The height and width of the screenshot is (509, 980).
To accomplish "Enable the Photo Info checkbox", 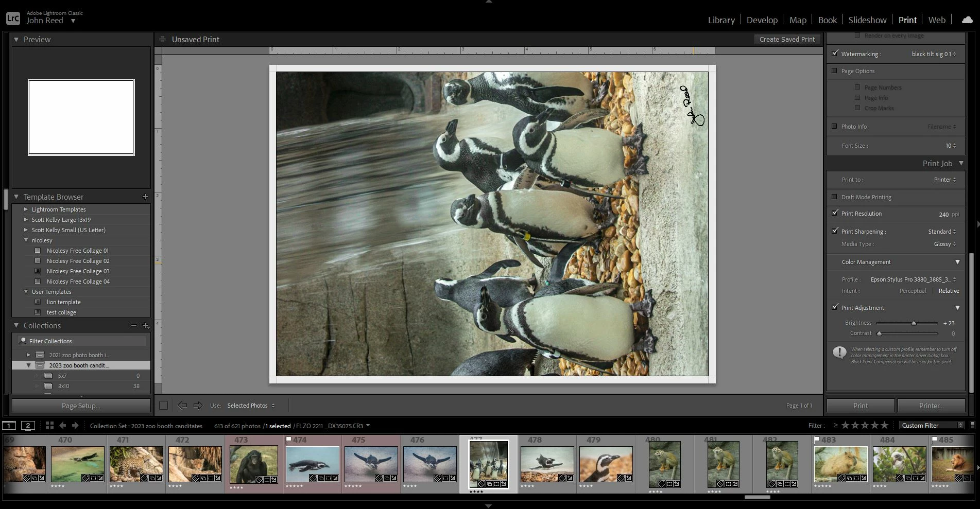I will click(834, 126).
